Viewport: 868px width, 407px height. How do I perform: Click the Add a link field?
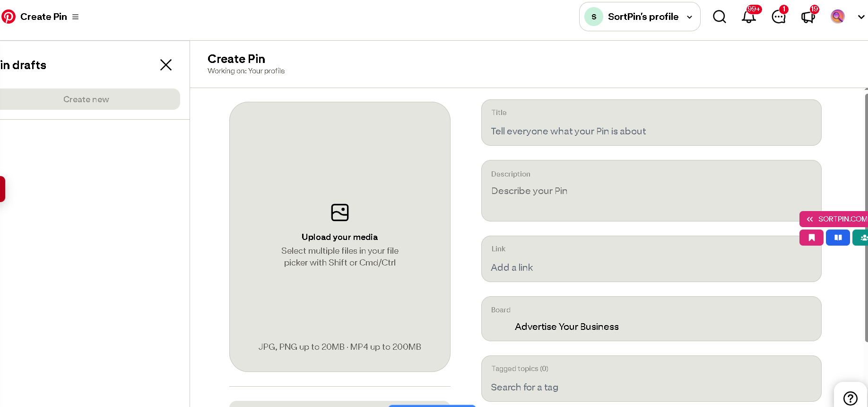(x=651, y=259)
